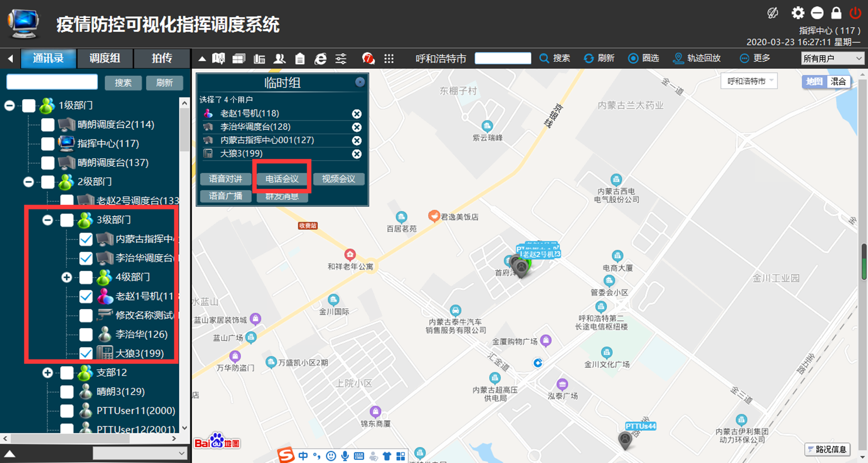Switch map to 地图 view
868x463 pixels.
(814, 81)
